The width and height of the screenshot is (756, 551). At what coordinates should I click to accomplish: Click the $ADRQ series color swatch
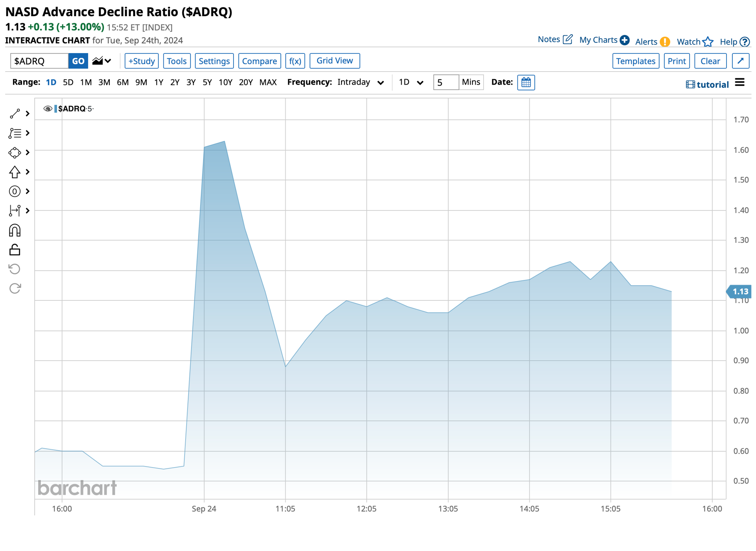coord(56,109)
